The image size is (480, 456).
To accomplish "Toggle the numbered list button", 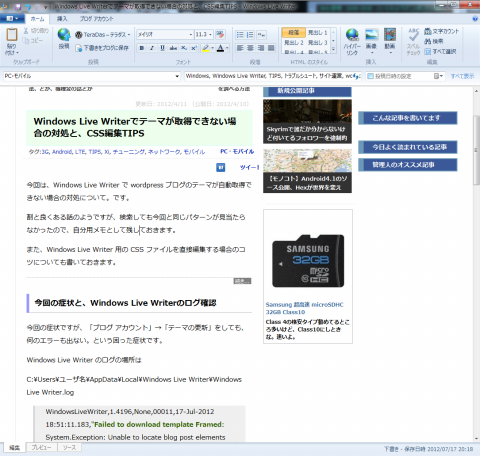I will 250,35.
